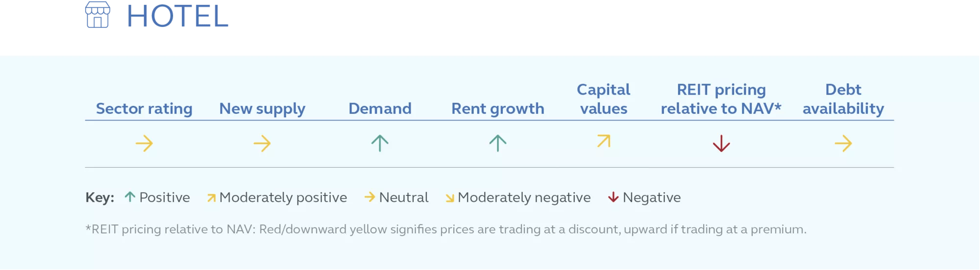This screenshot has width=980, height=270.
Task: Click the hotel storefront icon
Action: coord(98,15)
